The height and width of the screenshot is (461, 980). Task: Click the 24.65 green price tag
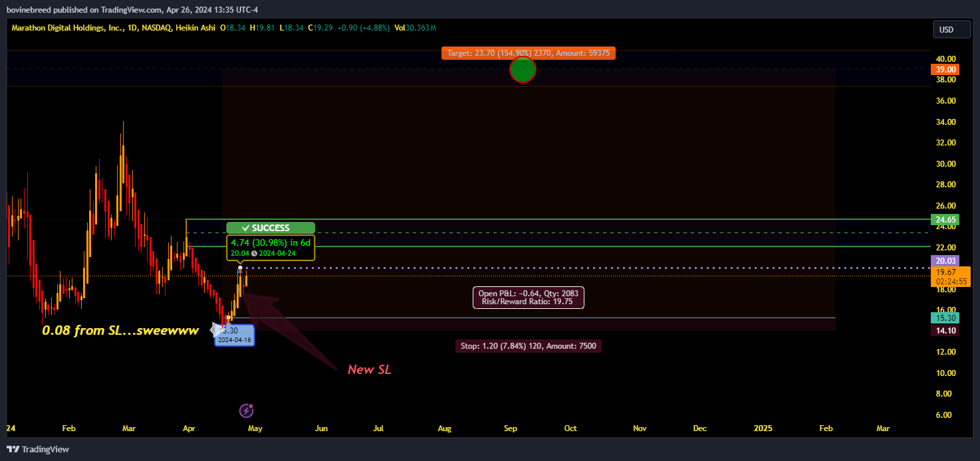tap(946, 219)
